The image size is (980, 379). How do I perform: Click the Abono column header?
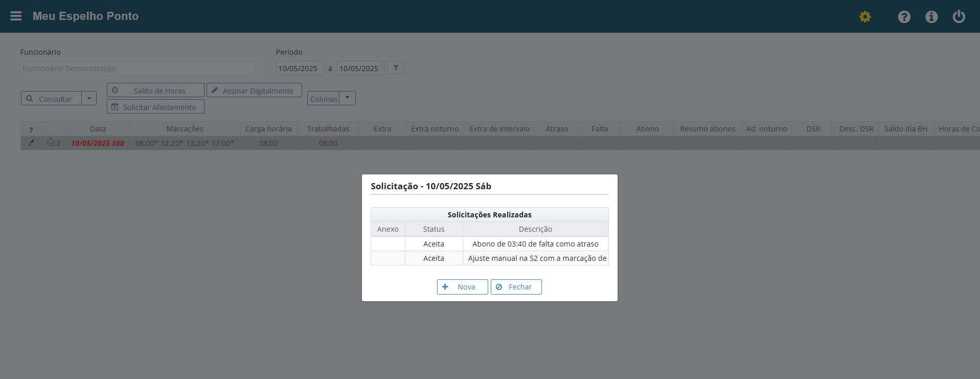coord(647,129)
